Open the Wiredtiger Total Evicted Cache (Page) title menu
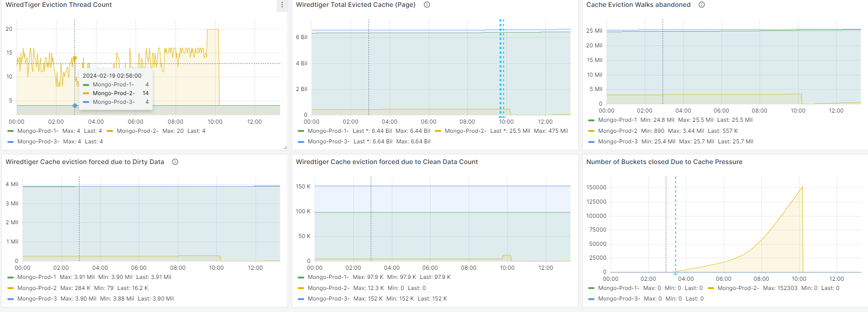This screenshot has height=312, width=868. point(355,5)
